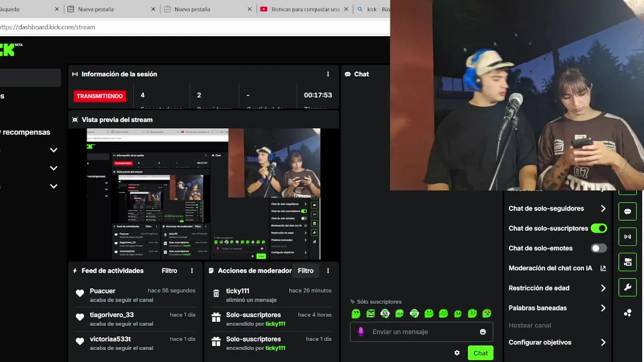Open external link icon for Moderación del chat con IA
This screenshot has height=362, width=644.
[603, 268]
